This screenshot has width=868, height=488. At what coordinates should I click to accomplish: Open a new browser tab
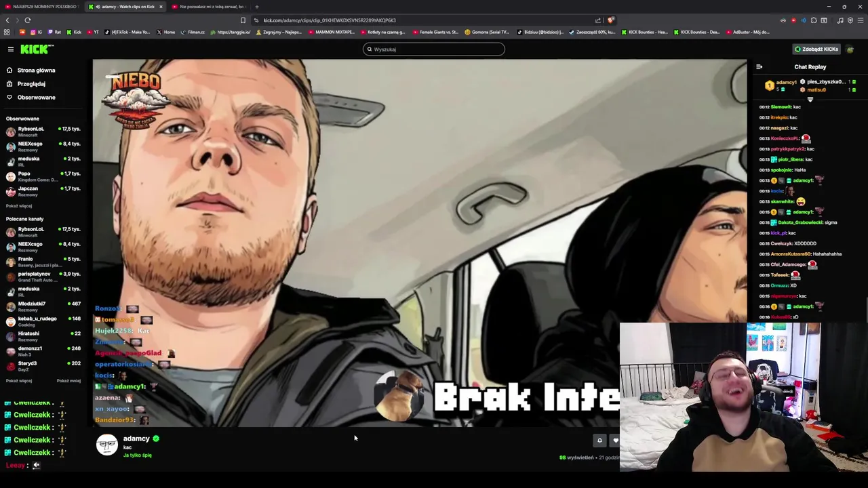tap(257, 7)
